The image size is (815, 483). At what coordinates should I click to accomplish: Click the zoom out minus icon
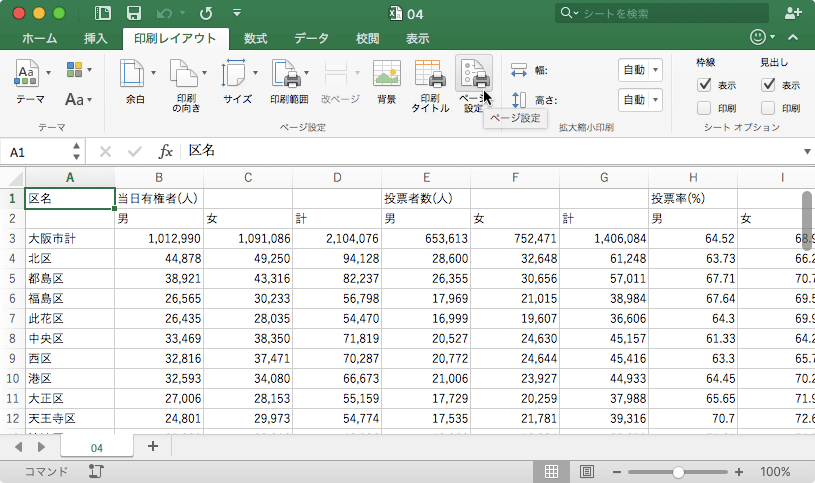tap(617, 472)
